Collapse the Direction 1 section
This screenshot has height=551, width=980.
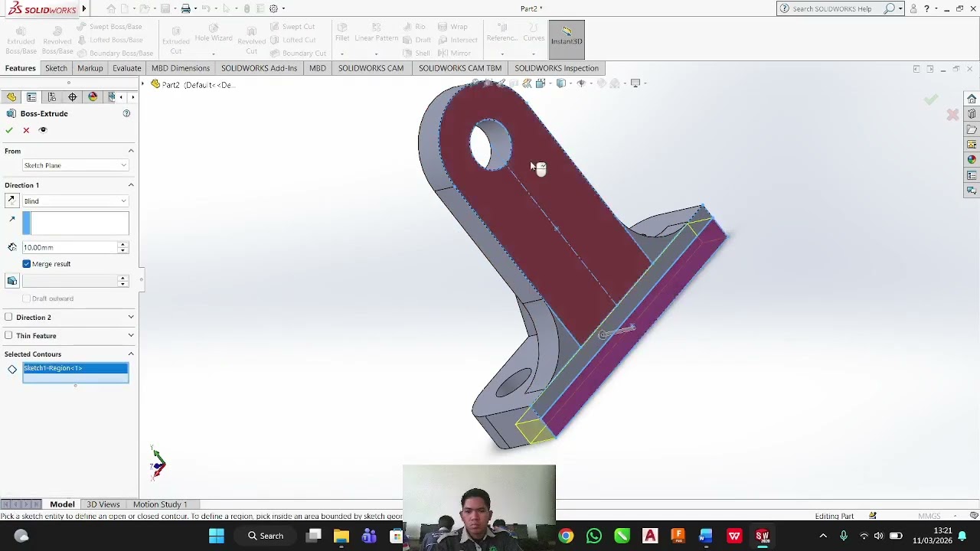(x=131, y=185)
